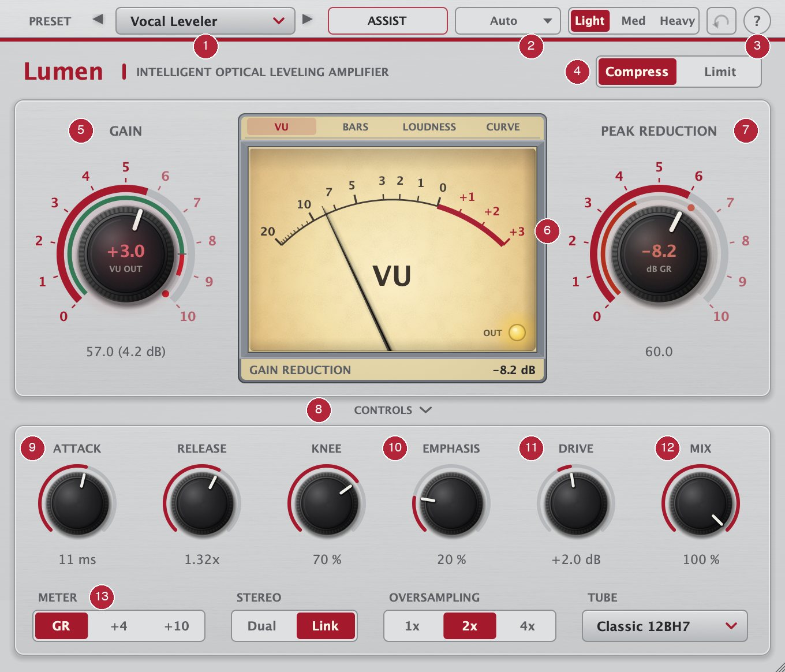Switch the meter display to the CURVE tab
Screen dimensions: 785x672
[x=503, y=127]
